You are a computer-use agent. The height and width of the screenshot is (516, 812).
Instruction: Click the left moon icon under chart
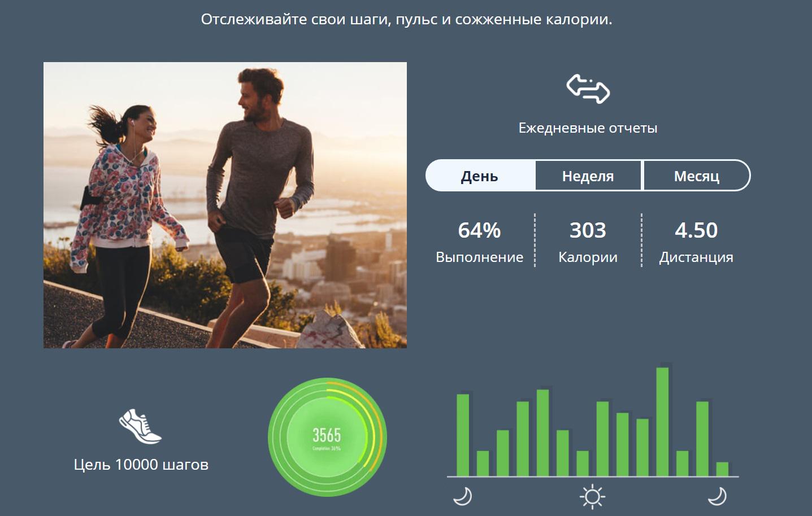pos(463,496)
